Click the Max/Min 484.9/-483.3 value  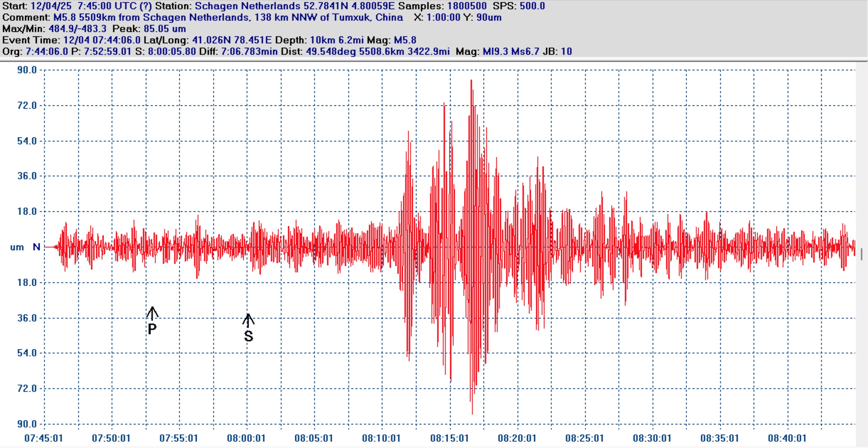pos(77,29)
